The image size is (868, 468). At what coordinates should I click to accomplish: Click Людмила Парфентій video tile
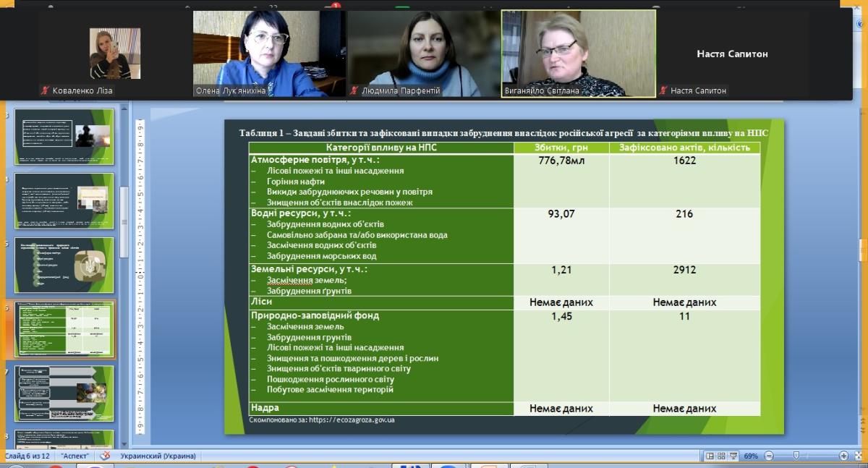point(424,54)
